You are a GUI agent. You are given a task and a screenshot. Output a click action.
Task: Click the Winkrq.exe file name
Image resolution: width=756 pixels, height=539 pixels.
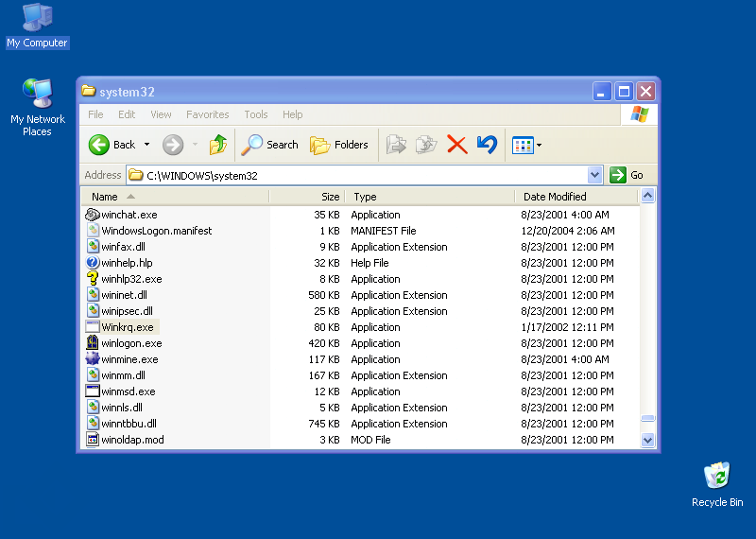(128, 327)
